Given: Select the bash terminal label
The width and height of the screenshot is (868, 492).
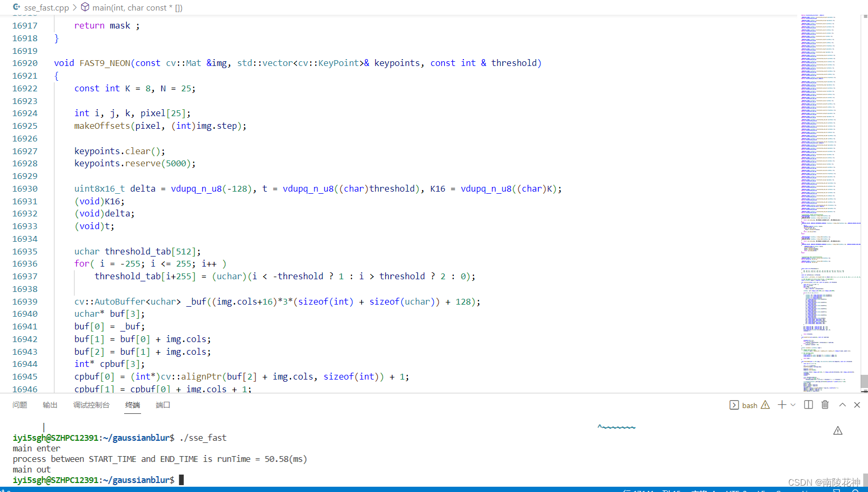Looking at the screenshot, I should [x=750, y=405].
